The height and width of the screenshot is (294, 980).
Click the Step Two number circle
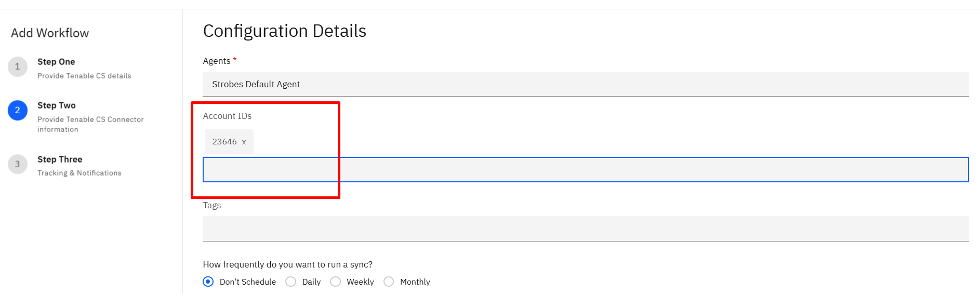coord(18,110)
